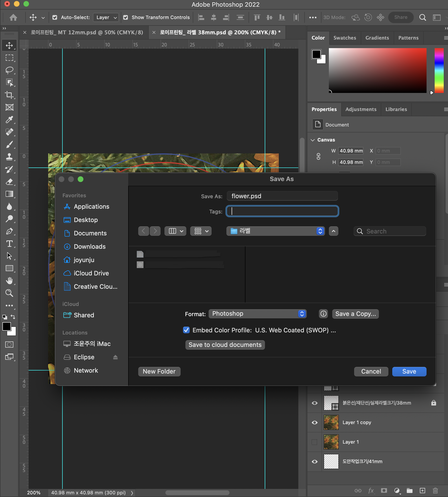The width and height of the screenshot is (448, 497).
Task: Select the Crop tool
Action: pos(9,95)
